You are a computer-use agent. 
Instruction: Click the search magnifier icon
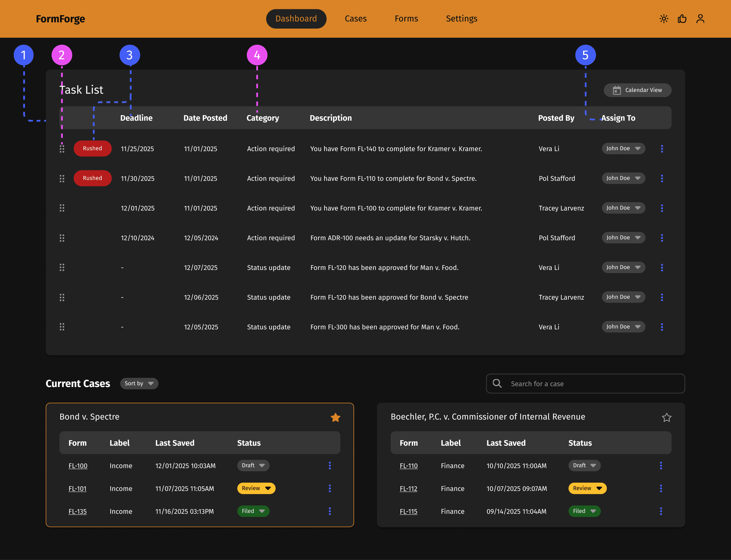[x=497, y=384]
